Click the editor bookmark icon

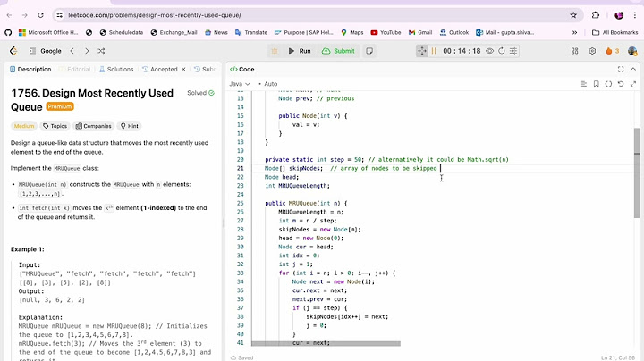tap(596, 84)
